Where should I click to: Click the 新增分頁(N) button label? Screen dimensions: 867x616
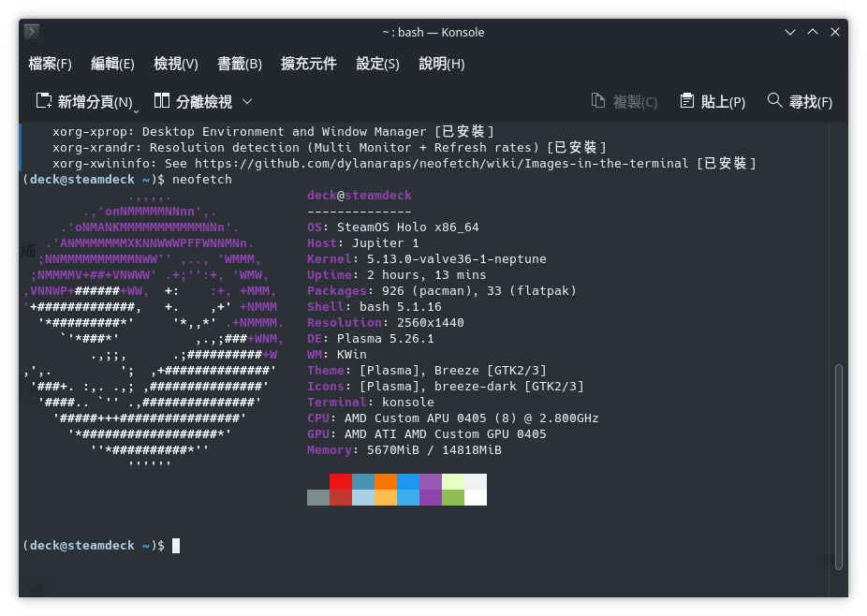(96, 102)
